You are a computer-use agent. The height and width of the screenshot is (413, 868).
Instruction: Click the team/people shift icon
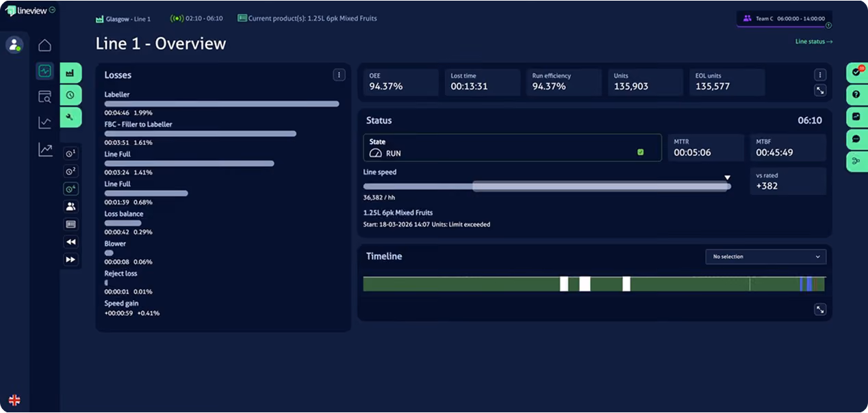[x=71, y=206]
